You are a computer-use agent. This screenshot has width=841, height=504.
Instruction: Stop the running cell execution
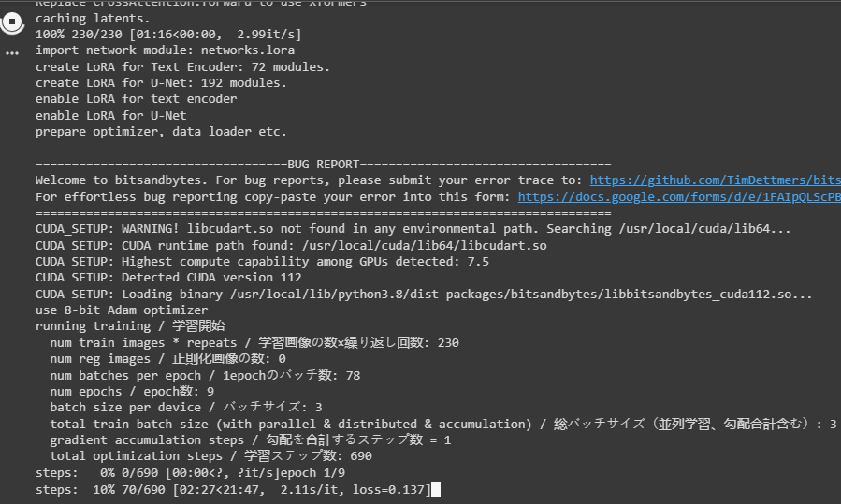[x=12, y=22]
